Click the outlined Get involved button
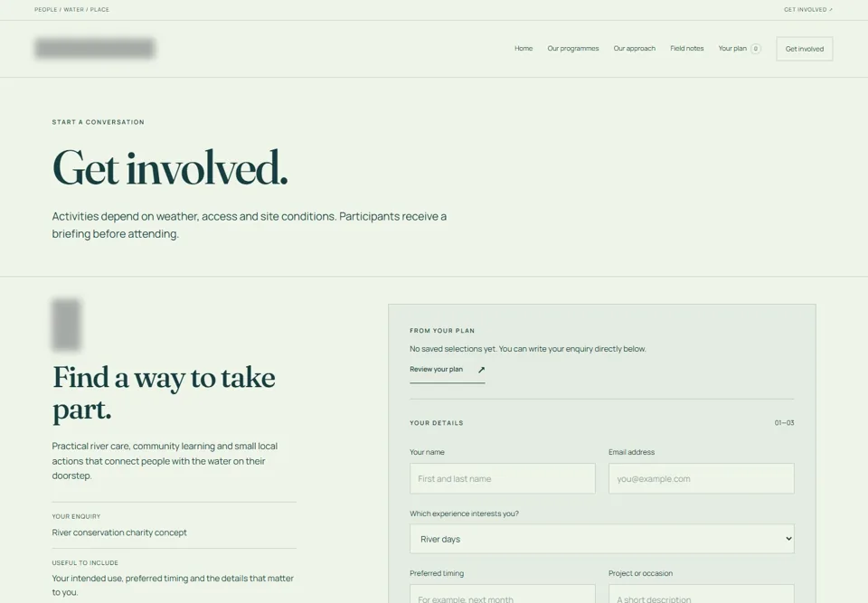 click(x=805, y=49)
